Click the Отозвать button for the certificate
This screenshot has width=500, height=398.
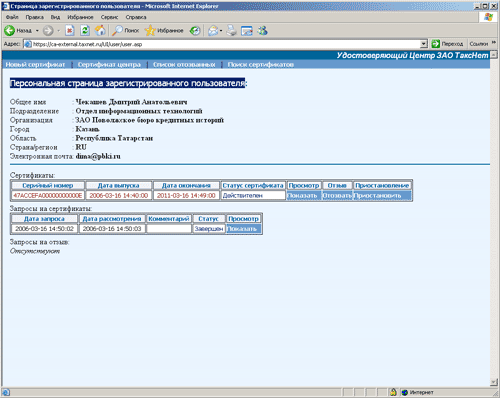[337, 196]
